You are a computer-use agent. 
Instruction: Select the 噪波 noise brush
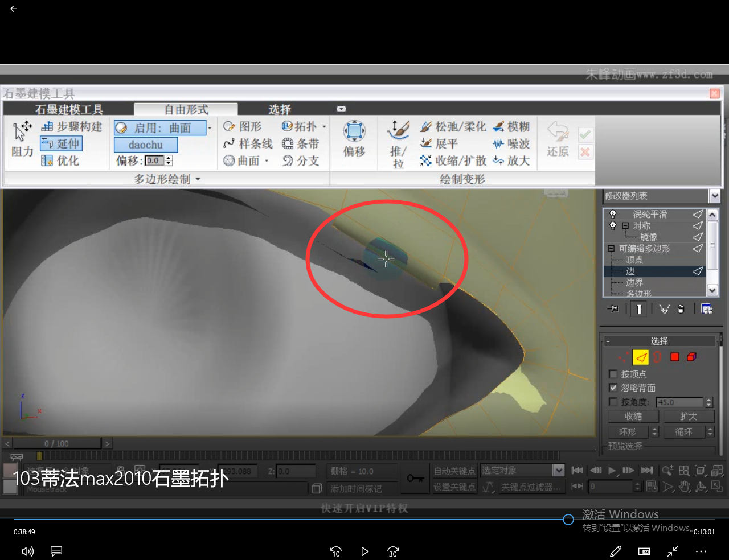pos(511,143)
